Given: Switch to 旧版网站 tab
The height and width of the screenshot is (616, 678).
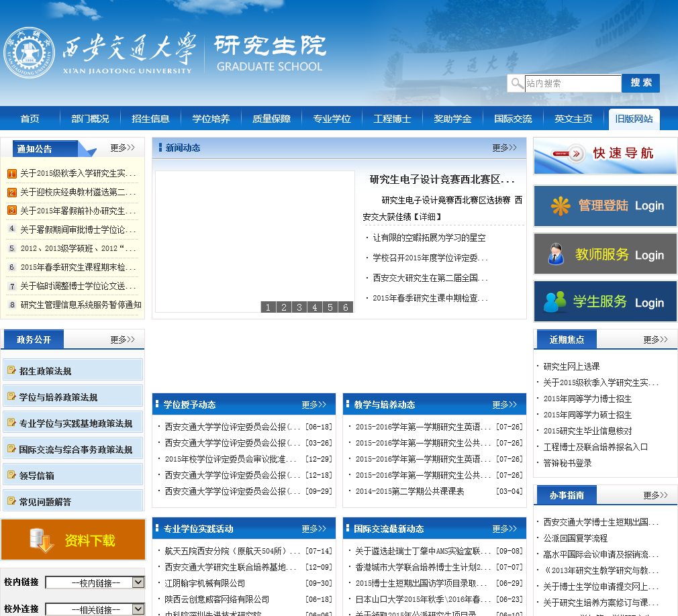Looking at the screenshot, I should click(x=634, y=119).
